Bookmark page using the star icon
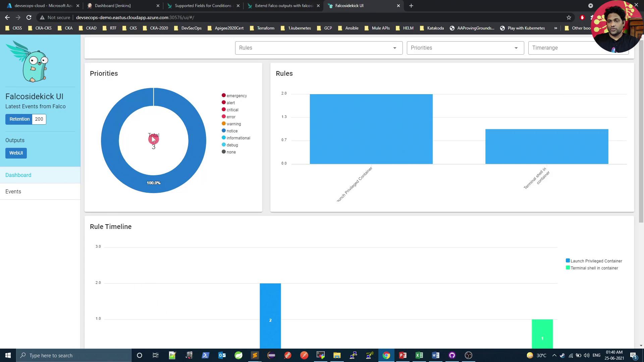Screen dimensions: 644x362 click(569, 17)
